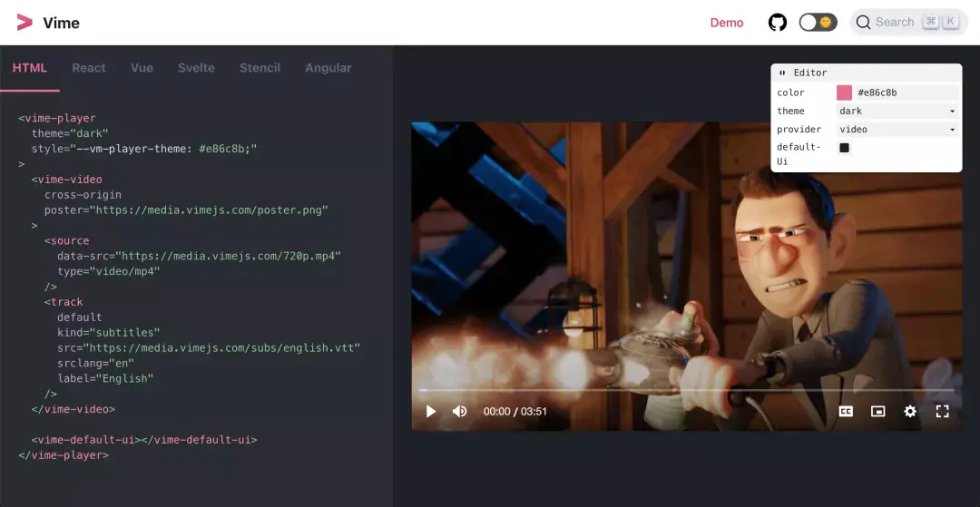Click the Editor panel title
Screen dimensions: 980x507
[x=810, y=73]
